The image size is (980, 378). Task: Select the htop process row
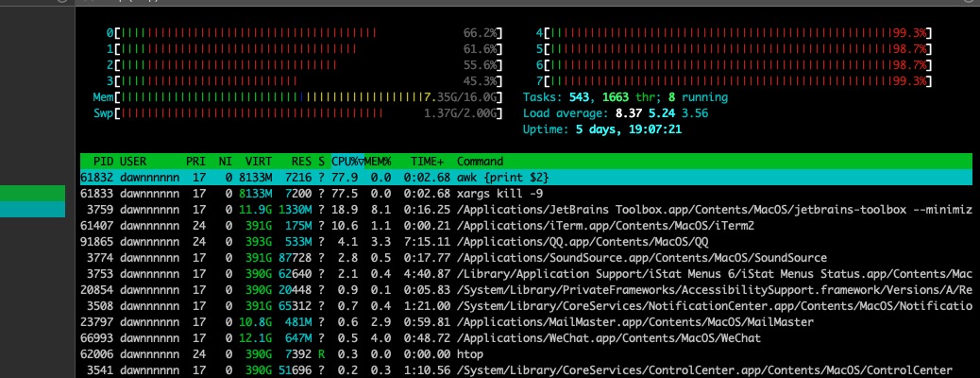click(526, 354)
